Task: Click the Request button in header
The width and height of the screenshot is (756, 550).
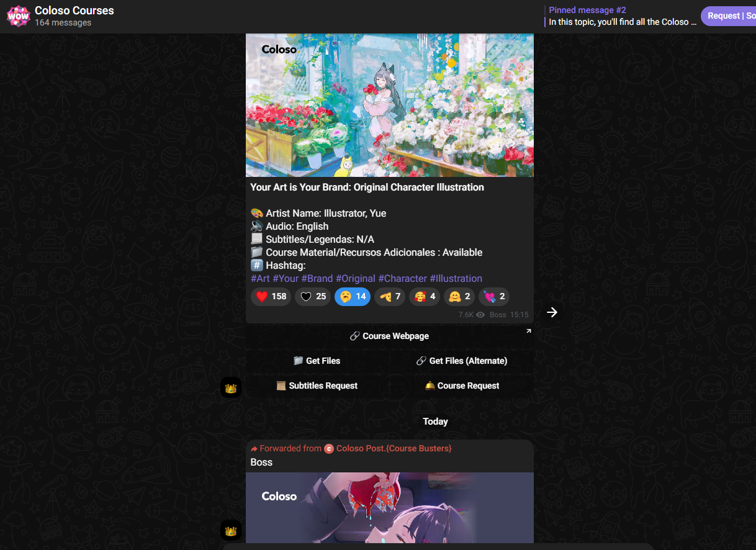Action: [729, 16]
